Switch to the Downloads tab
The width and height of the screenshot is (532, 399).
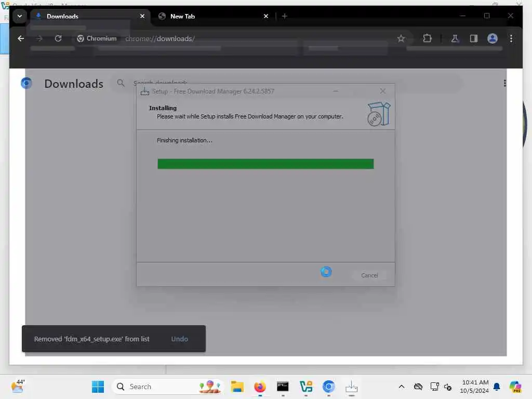pyautogui.click(x=90, y=16)
